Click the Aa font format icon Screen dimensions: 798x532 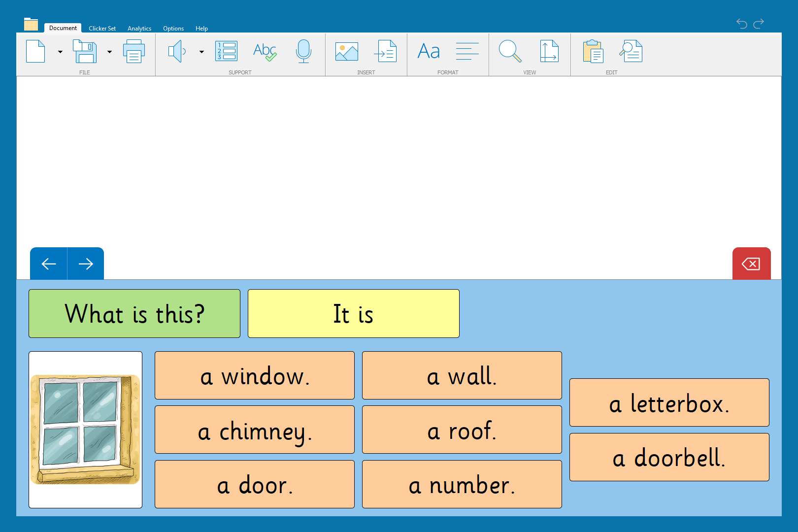[429, 51]
